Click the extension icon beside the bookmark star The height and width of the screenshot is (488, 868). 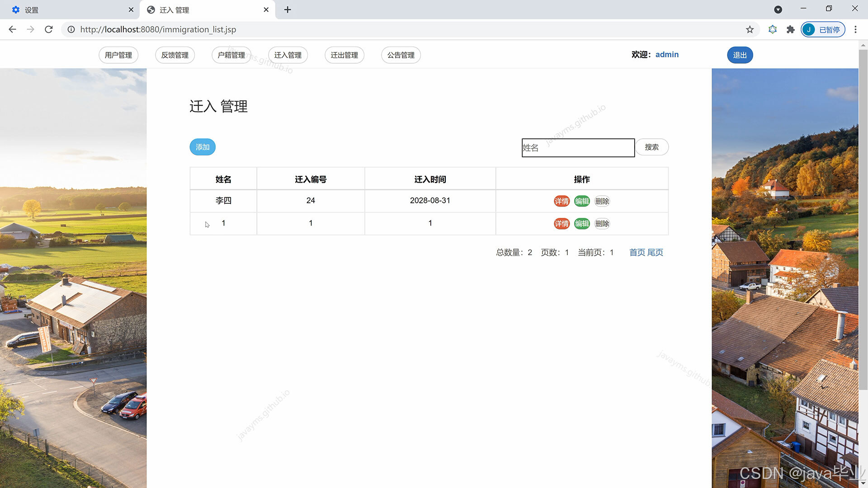772,29
